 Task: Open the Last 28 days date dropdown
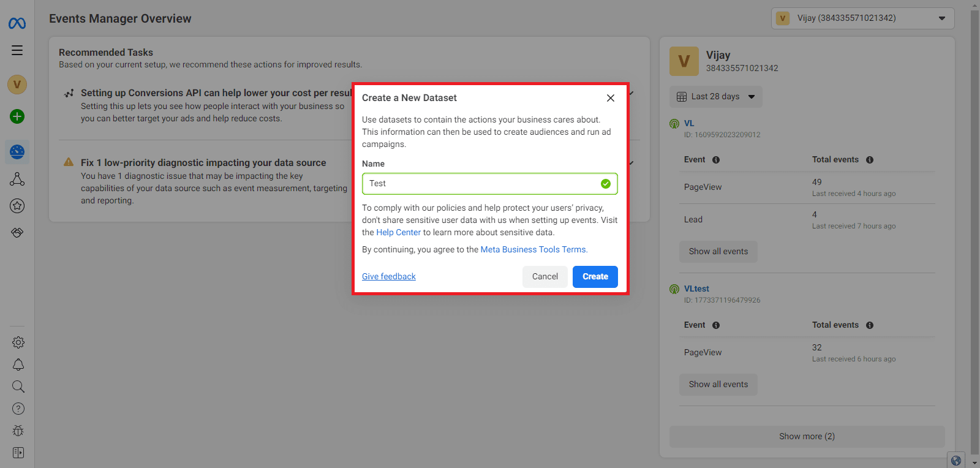(715, 97)
